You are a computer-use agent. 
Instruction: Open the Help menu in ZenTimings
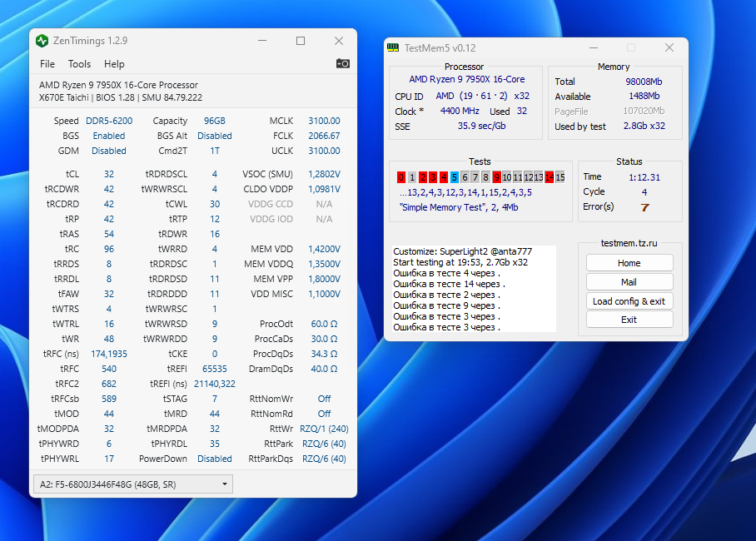pyautogui.click(x=114, y=63)
